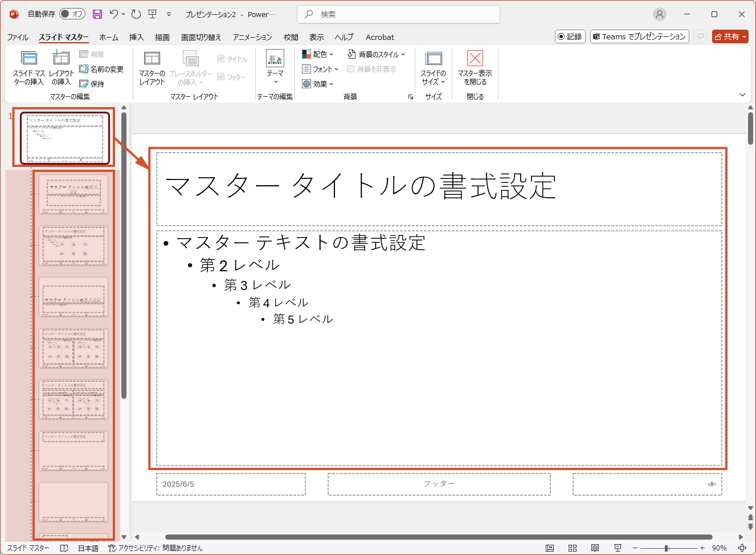Screen dimensions: 756x555
Task: Switch to the Insert (挿入) tab
Action: [x=137, y=37]
